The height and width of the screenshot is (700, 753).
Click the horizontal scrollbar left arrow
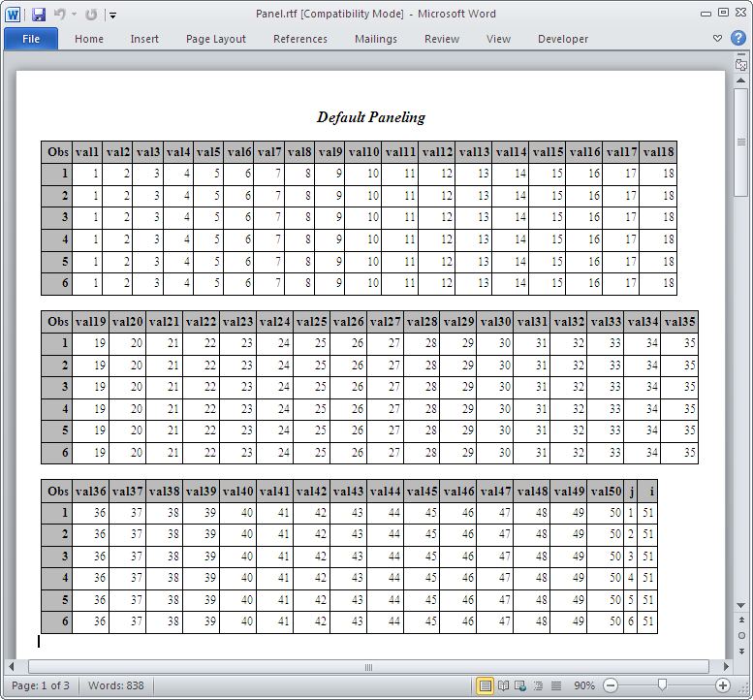click(12, 666)
